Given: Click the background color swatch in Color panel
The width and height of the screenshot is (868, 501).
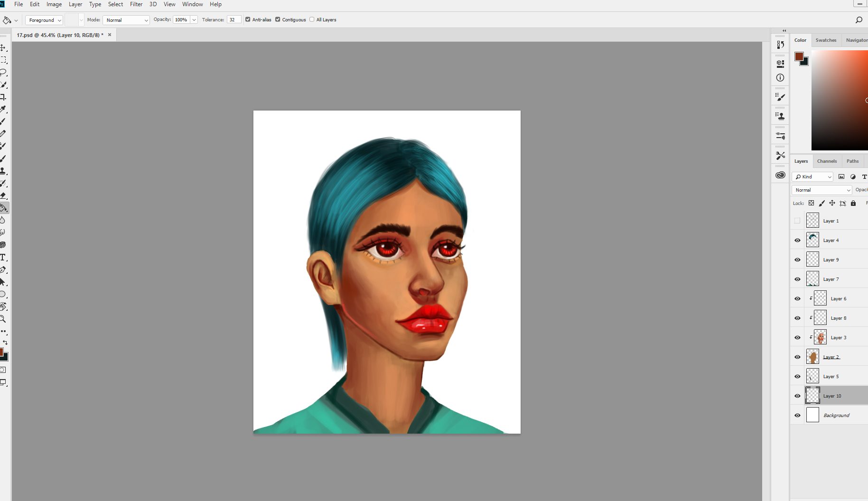Looking at the screenshot, I should 805,62.
